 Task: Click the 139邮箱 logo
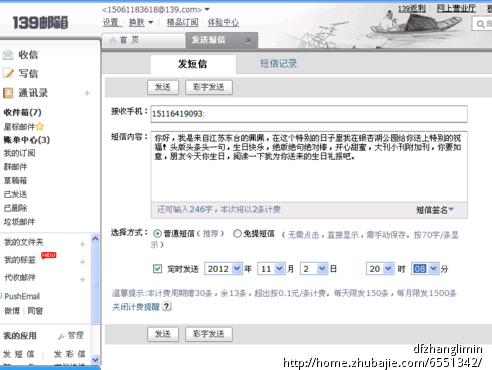tap(40, 23)
